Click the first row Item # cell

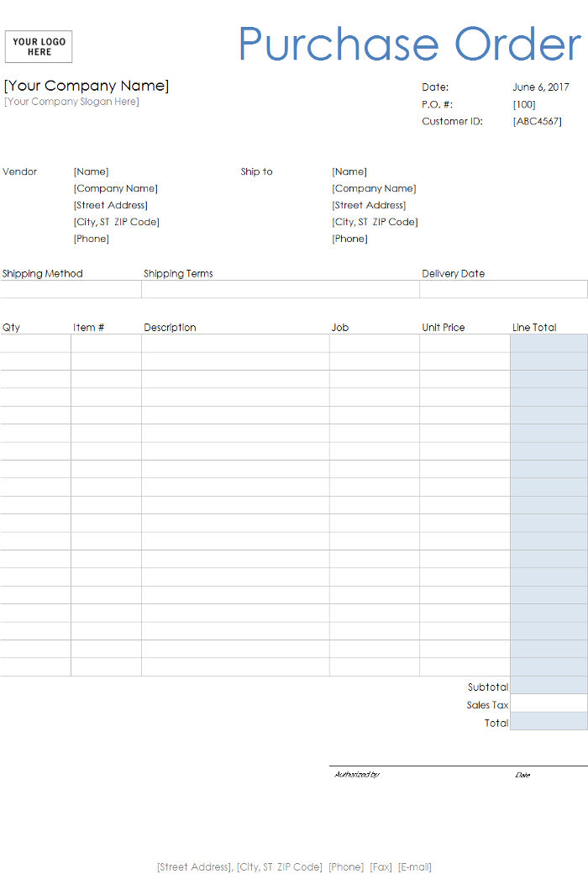106,344
